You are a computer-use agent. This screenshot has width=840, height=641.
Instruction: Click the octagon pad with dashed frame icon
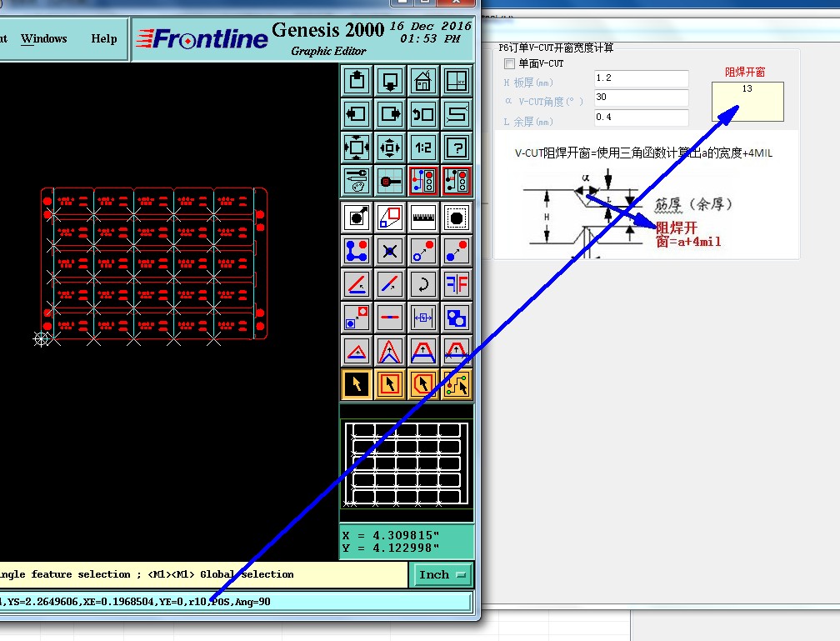pyautogui.click(x=457, y=218)
